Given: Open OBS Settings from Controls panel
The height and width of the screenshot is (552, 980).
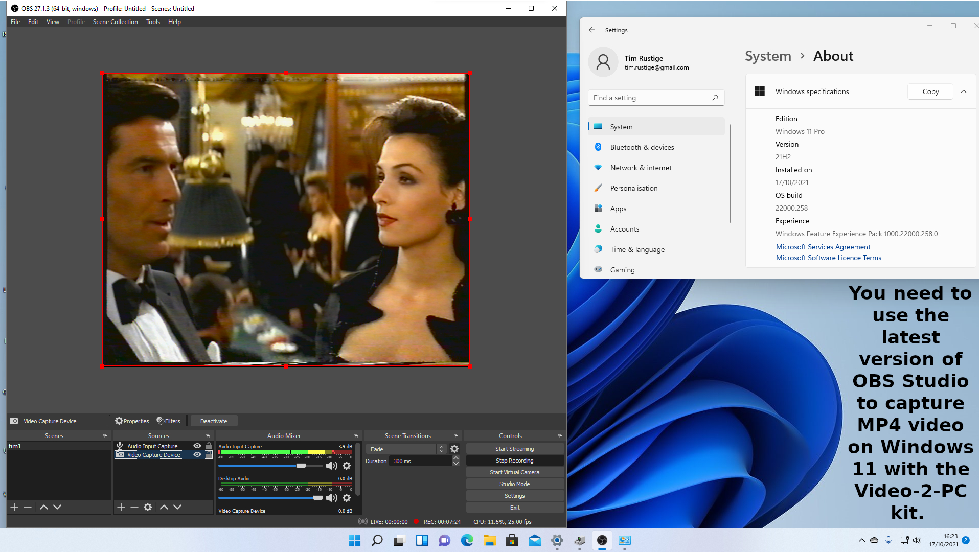Looking at the screenshot, I should 514,496.
